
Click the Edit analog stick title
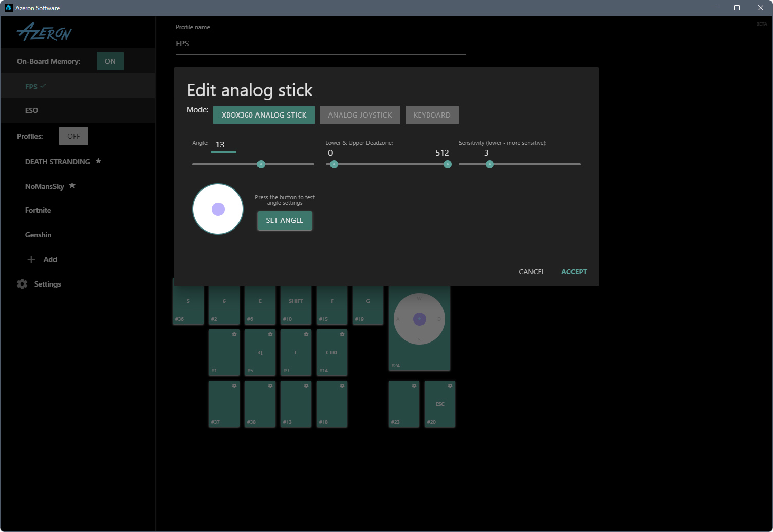250,90
